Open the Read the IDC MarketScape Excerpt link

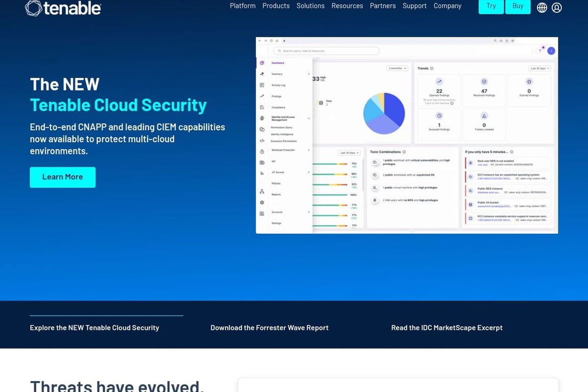(447, 327)
